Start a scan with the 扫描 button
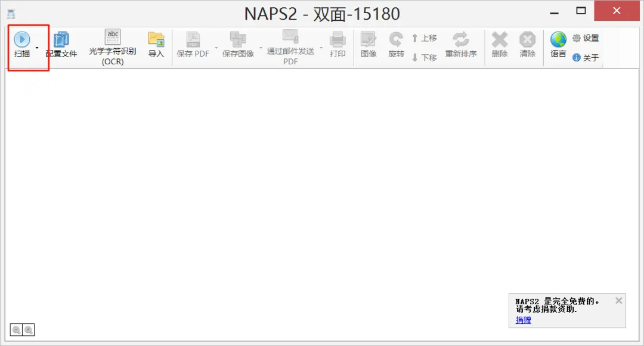 [22, 45]
